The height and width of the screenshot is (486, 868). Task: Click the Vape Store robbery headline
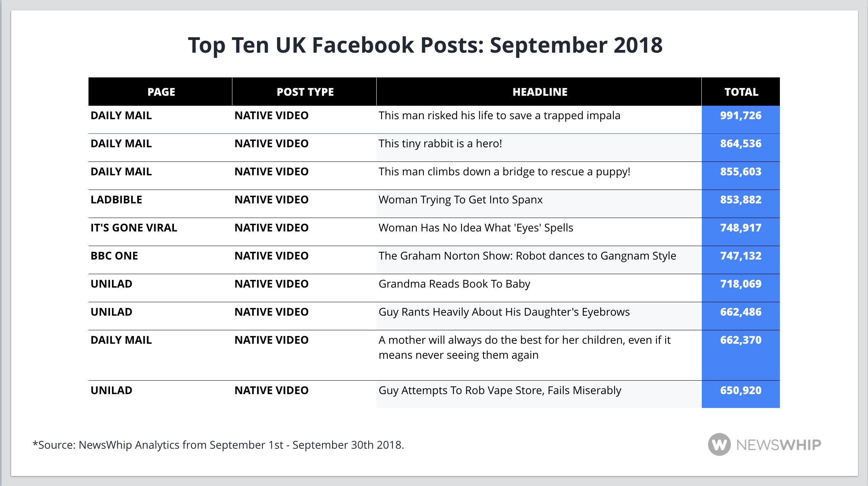[499, 390]
